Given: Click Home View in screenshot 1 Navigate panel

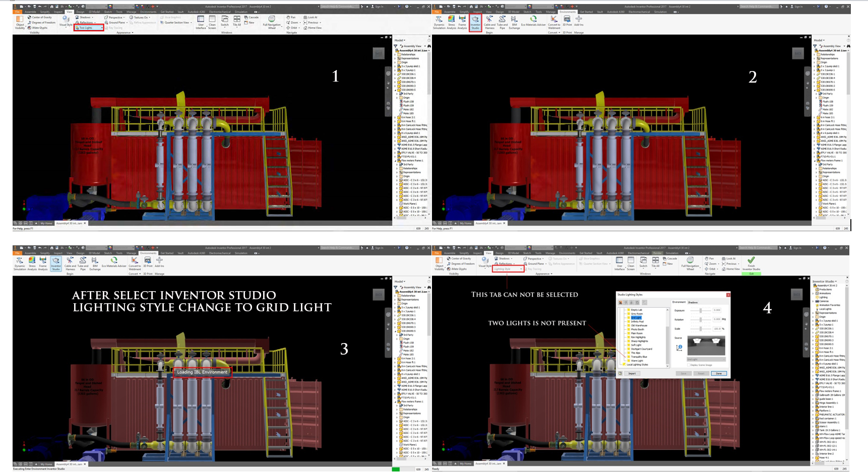Looking at the screenshot, I should point(313,28).
